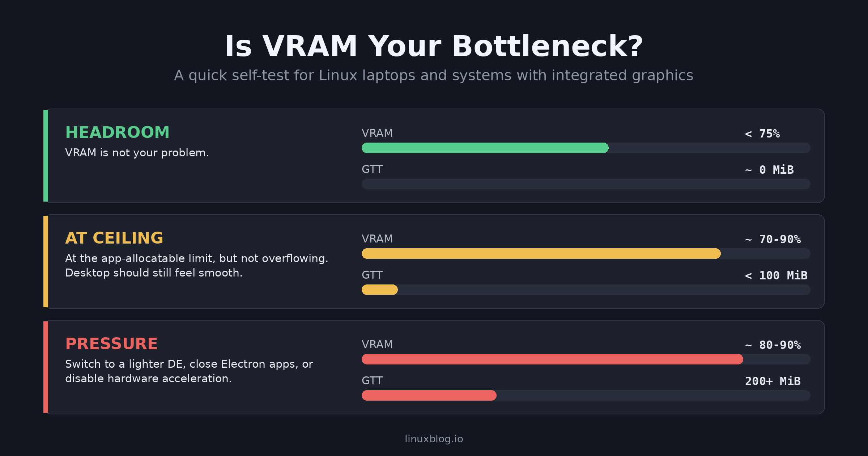The image size is (868, 456).
Task: Click the green accent stripe on Headroom card
Action: (x=46, y=156)
